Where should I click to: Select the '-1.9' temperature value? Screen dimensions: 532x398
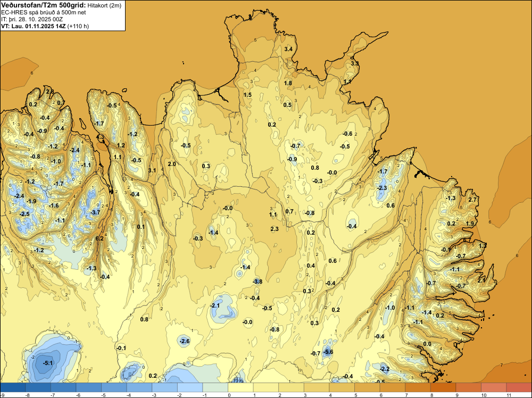[31, 201]
